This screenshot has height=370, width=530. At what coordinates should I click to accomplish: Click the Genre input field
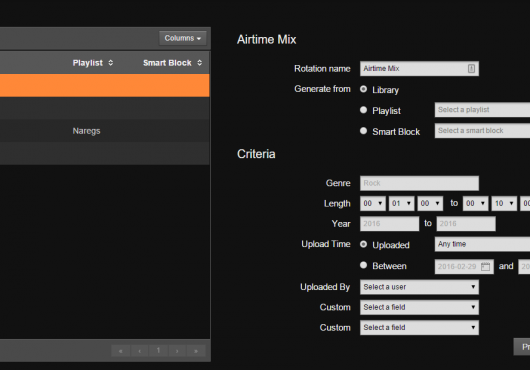[x=419, y=183]
